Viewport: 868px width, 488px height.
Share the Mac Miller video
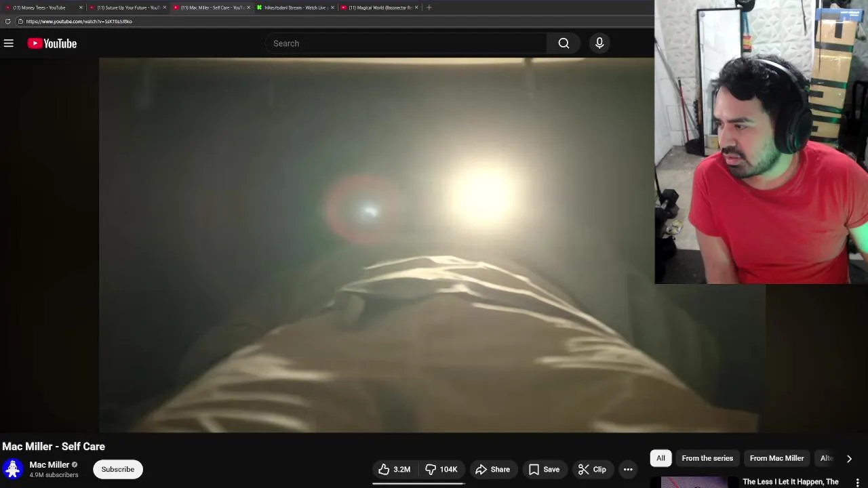(493, 469)
